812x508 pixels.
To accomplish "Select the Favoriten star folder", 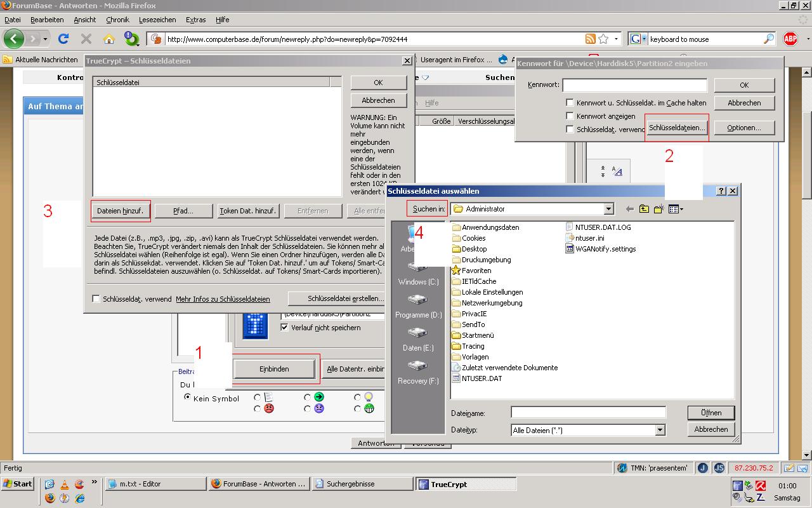I will click(x=471, y=271).
